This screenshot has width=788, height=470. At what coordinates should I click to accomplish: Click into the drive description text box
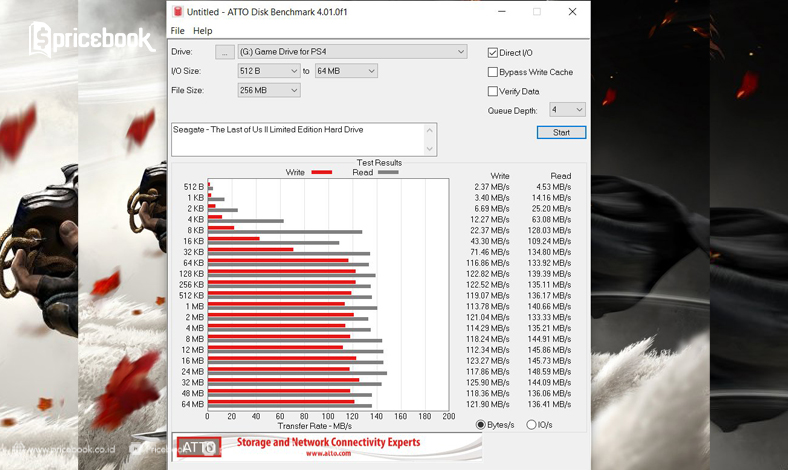pyautogui.click(x=299, y=139)
